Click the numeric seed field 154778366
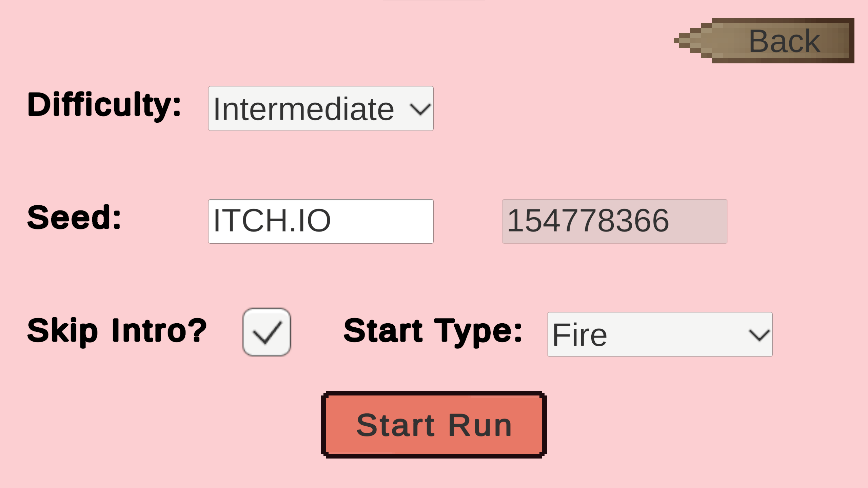The image size is (868, 488). click(x=614, y=221)
